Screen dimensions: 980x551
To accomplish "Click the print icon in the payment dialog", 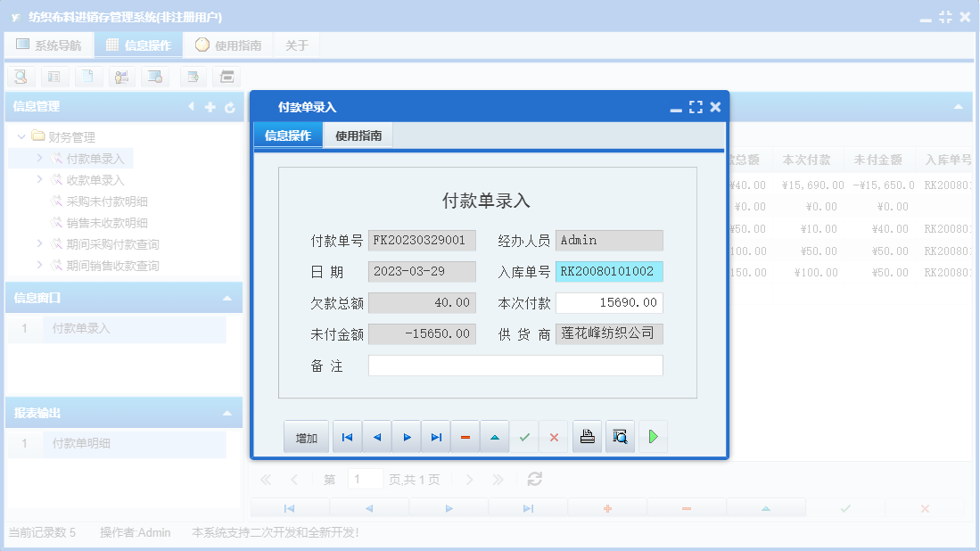I will pos(587,436).
